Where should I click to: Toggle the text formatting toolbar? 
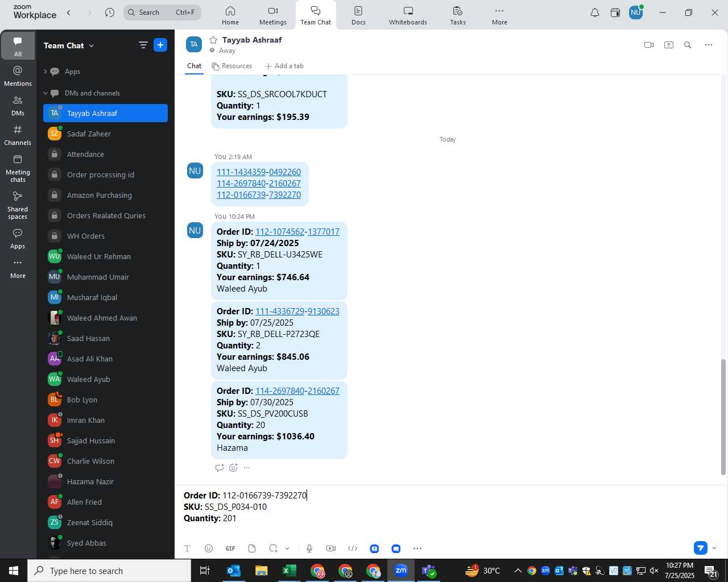click(x=187, y=548)
